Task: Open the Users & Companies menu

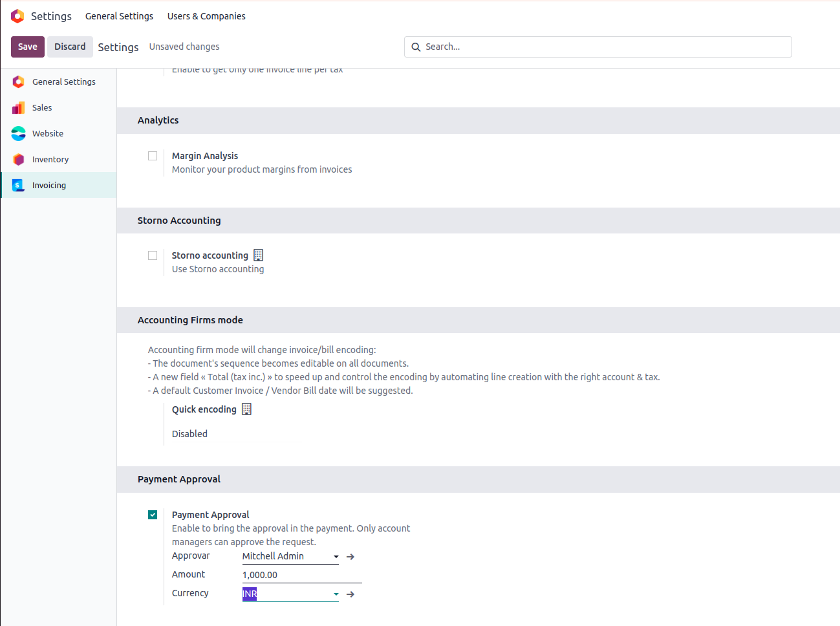Action: (206, 16)
